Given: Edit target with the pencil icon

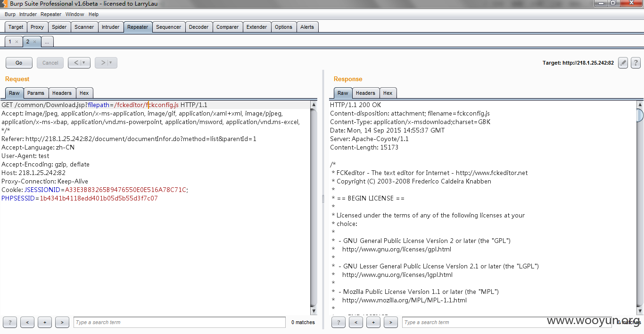Looking at the screenshot, I should (x=623, y=63).
